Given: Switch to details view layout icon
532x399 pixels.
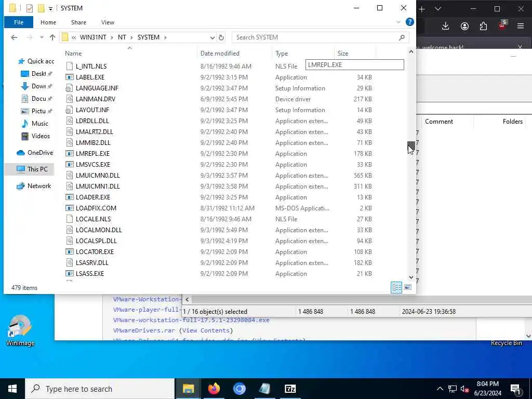Looking at the screenshot, I should point(396,287).
